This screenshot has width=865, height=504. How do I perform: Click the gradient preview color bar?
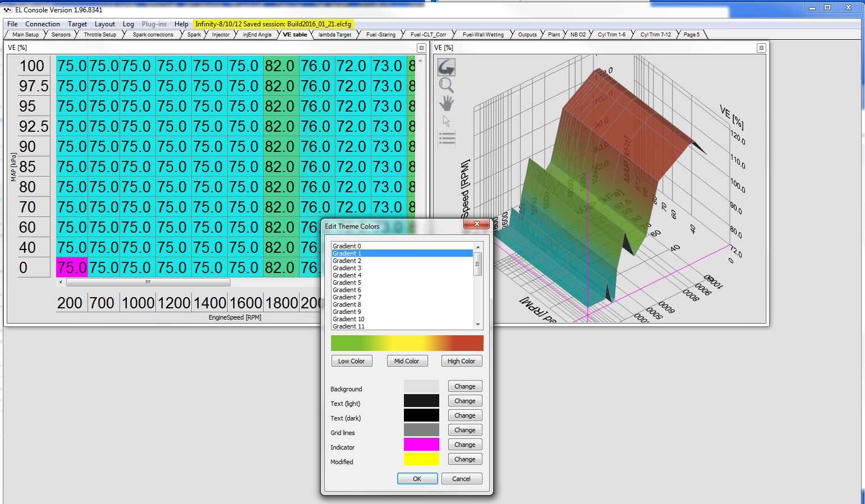(407, 343)
